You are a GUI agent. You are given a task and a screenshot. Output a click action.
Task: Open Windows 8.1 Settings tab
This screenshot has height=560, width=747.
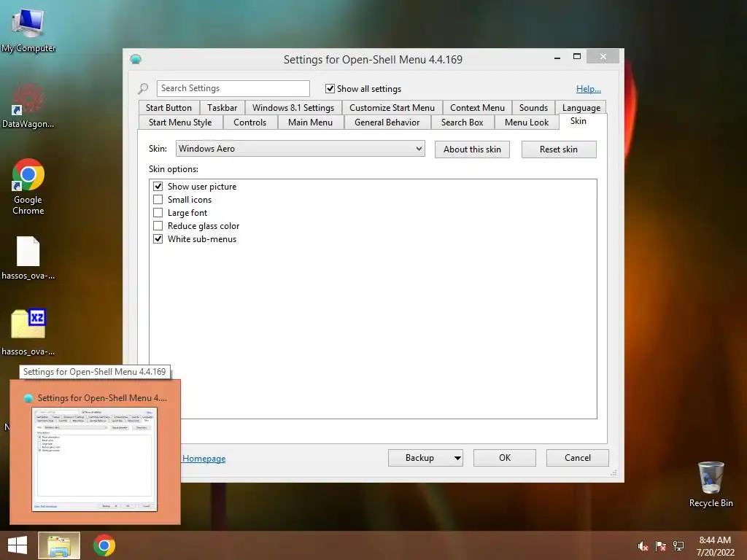tap(293, 108)
